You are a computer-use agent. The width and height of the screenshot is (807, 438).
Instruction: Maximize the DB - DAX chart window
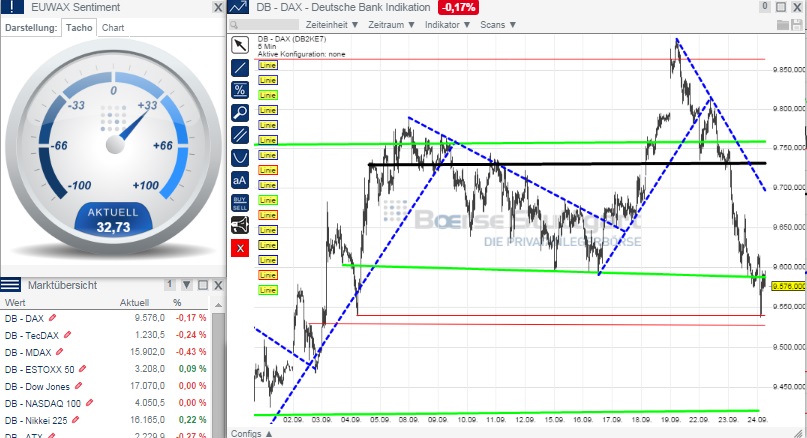click(x=781, y=7)
